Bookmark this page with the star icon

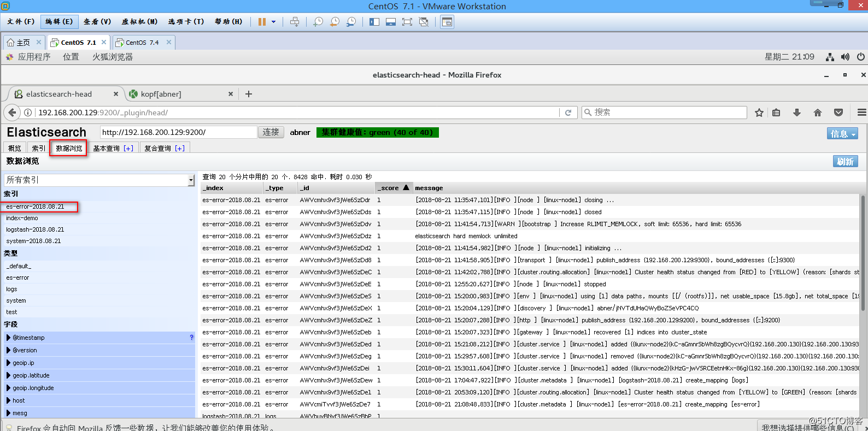(x=759, y=113)
